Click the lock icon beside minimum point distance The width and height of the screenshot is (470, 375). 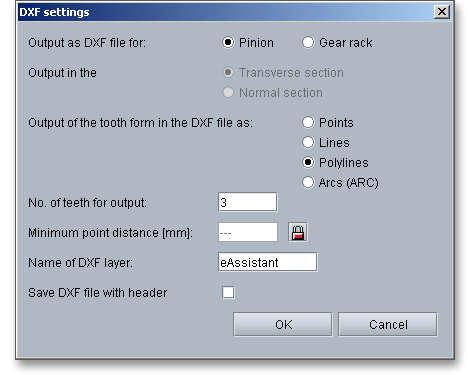click(298, 232)
